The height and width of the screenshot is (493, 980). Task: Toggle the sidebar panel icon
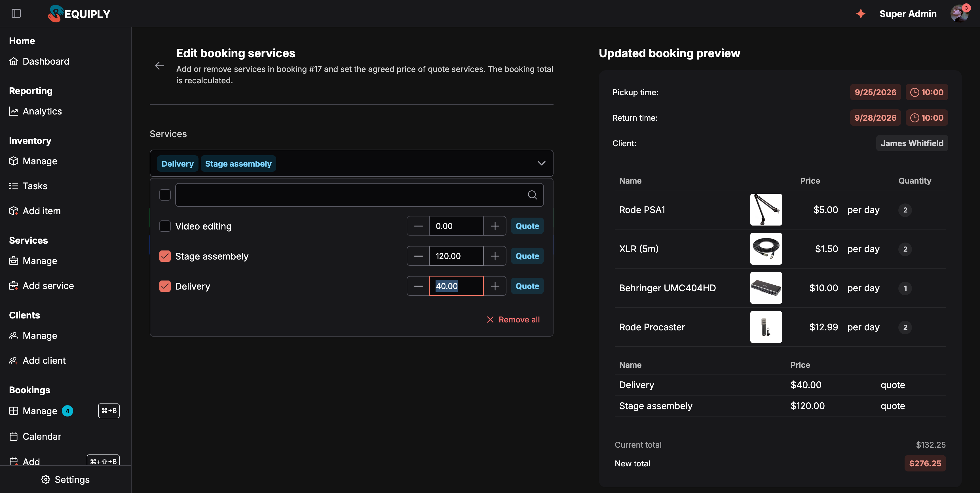point(16,14)
